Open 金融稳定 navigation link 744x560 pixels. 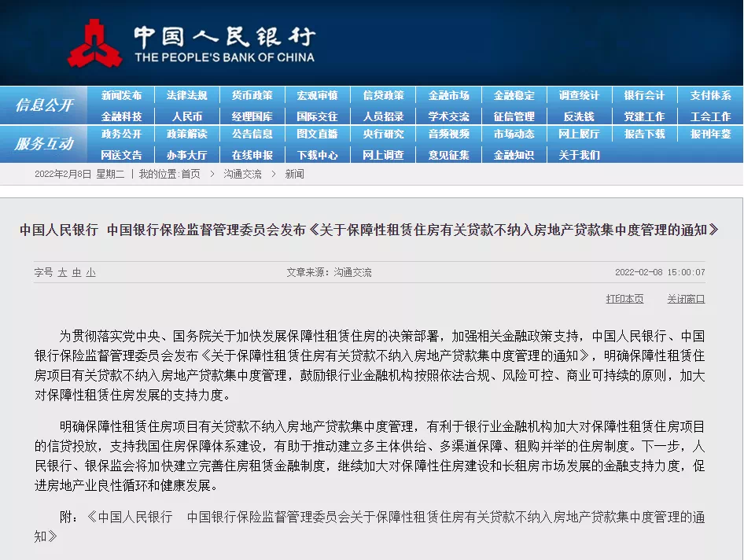(514, 95)
